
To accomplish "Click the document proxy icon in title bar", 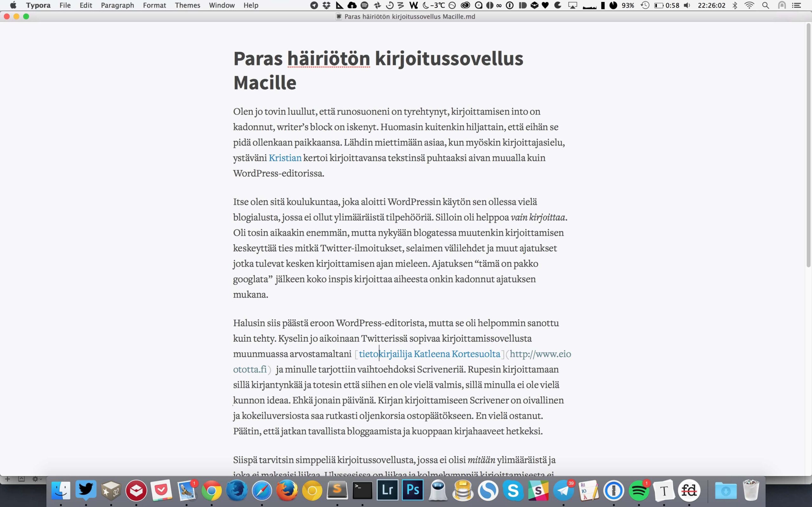I will click(339, 17).
